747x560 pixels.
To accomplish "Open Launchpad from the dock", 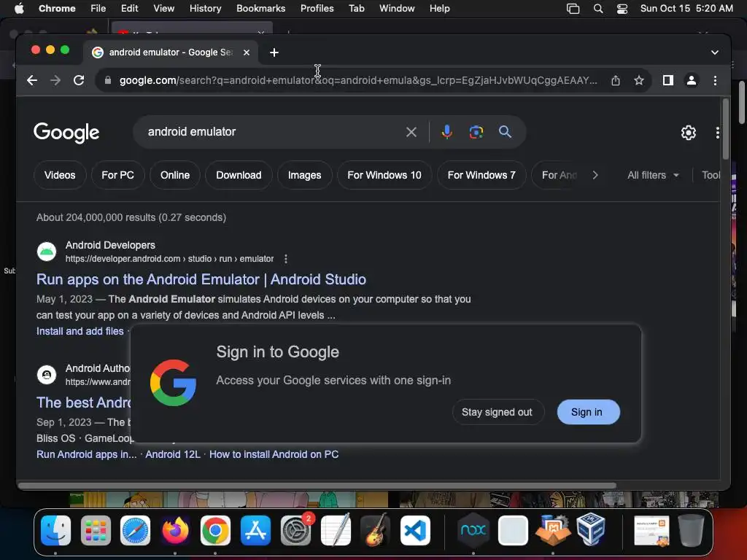I will (96, 530).
